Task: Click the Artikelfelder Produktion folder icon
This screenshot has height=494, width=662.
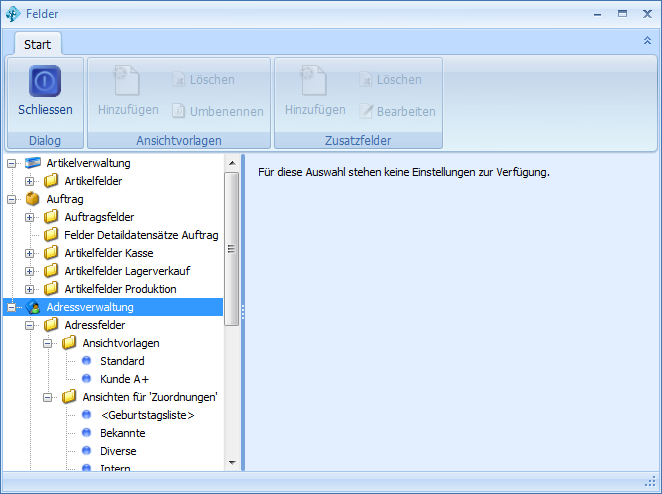Action: pyautogui.click(x=51, y=289)
